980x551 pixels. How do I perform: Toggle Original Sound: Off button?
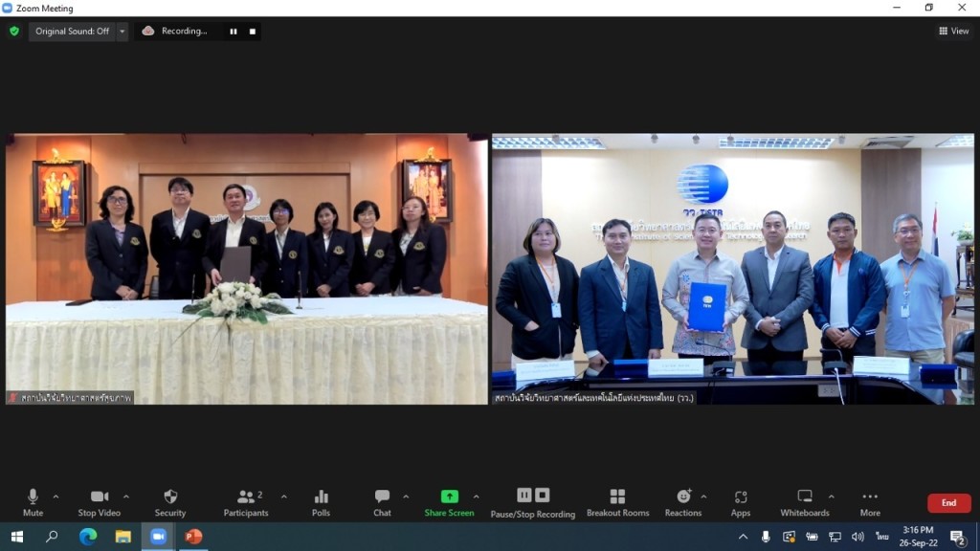72,32
